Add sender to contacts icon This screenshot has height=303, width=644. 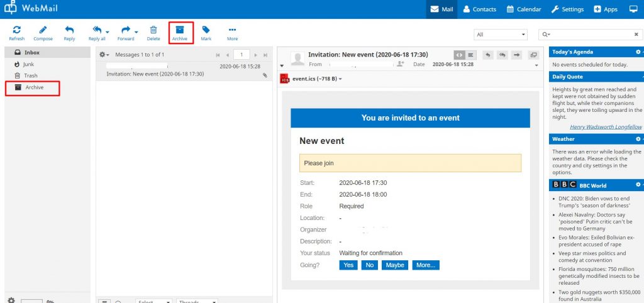[x=401, y=64]
